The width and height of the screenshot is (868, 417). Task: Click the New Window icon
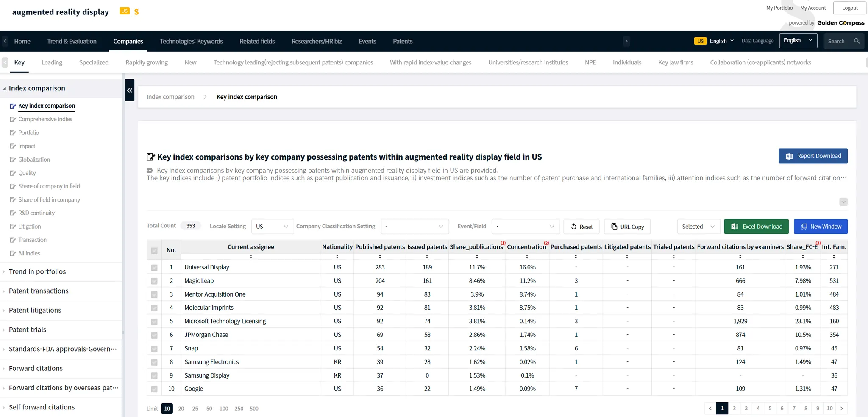click(804, 227)
